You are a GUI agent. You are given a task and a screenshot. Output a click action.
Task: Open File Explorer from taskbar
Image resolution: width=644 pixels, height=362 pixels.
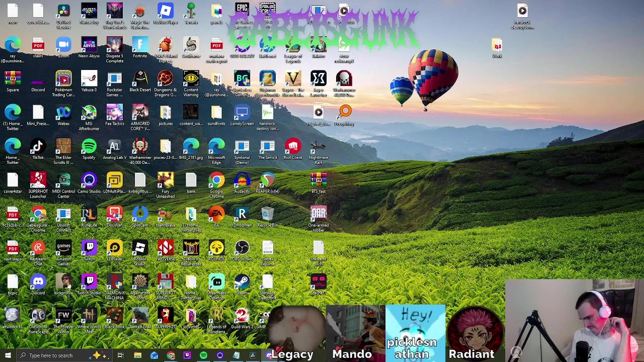[137, 355]
